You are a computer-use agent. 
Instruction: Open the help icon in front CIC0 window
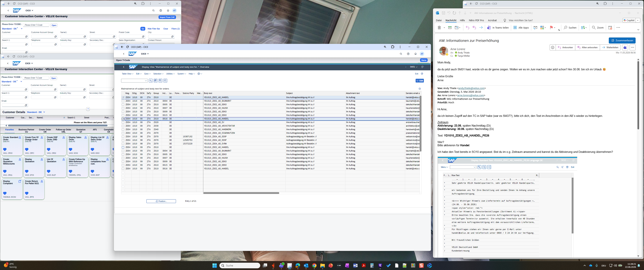[408, 54]
